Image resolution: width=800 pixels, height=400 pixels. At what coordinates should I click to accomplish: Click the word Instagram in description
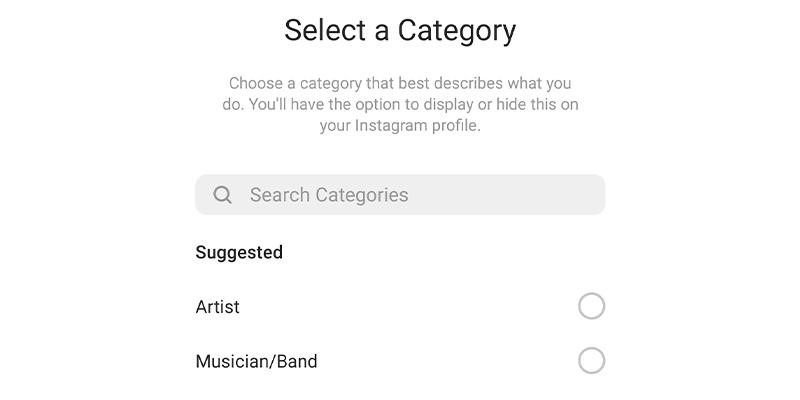pyautogui.click(x=394, y=126)
